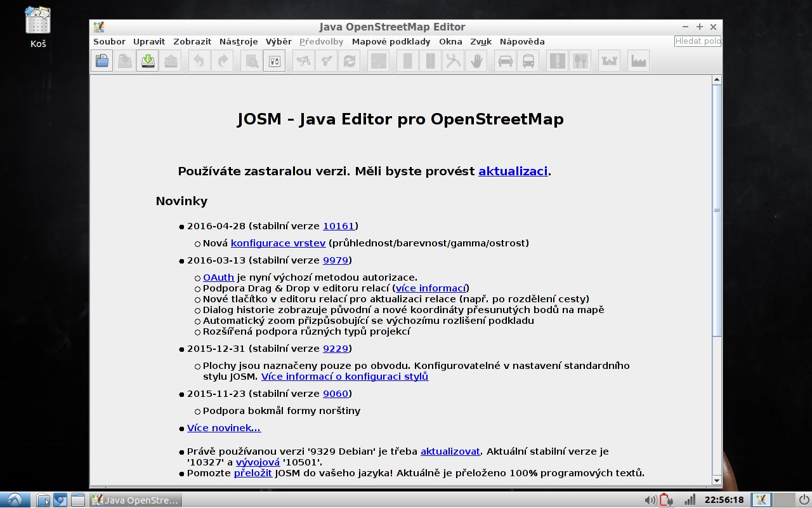Click the Download map data icon
812x508 pixels.
pos(147,61)
